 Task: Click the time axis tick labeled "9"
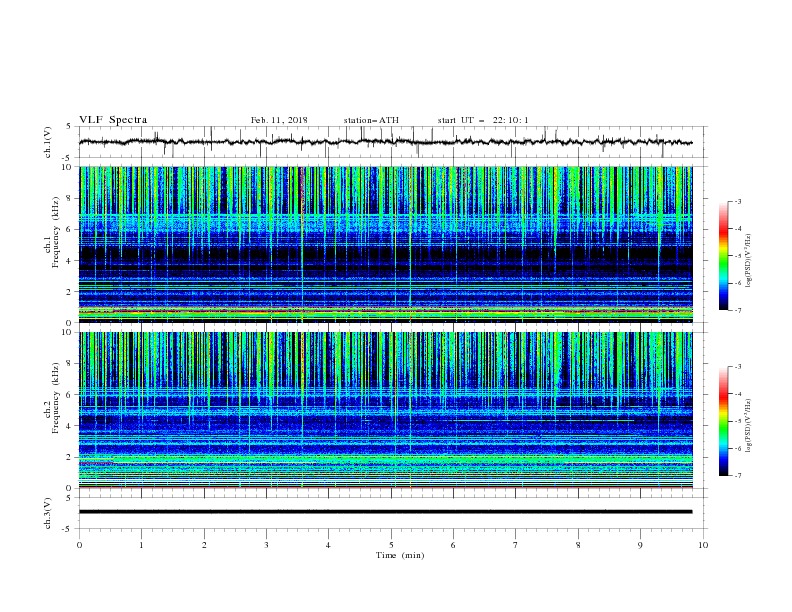pos(640,545)
